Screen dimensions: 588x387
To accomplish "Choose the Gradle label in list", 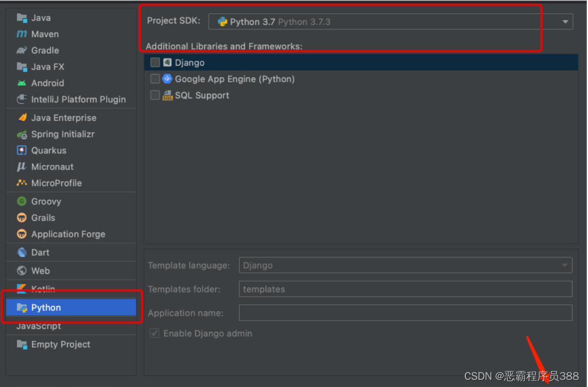I will (45, 50).
